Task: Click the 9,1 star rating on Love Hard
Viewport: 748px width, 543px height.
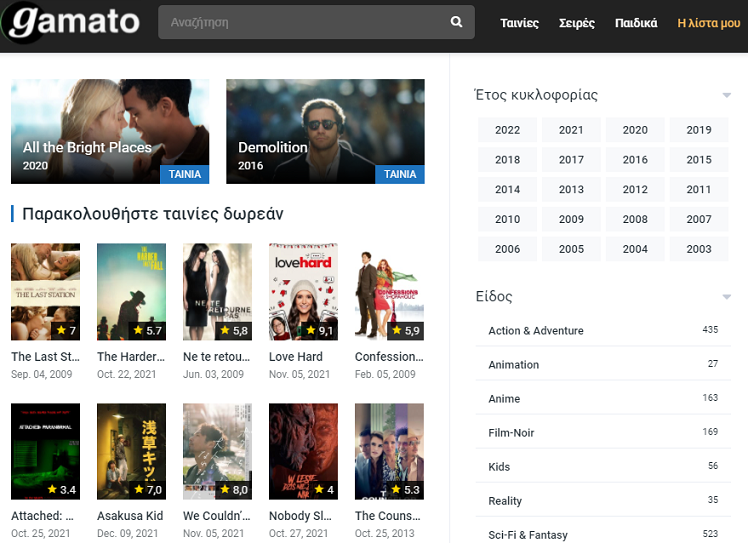Action: 320,331
